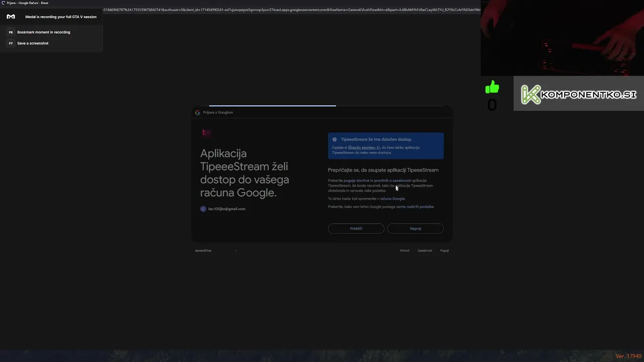
Task: Click 'Bookmark moment in recording' in Medal overlay
Action: pos(44,32)
